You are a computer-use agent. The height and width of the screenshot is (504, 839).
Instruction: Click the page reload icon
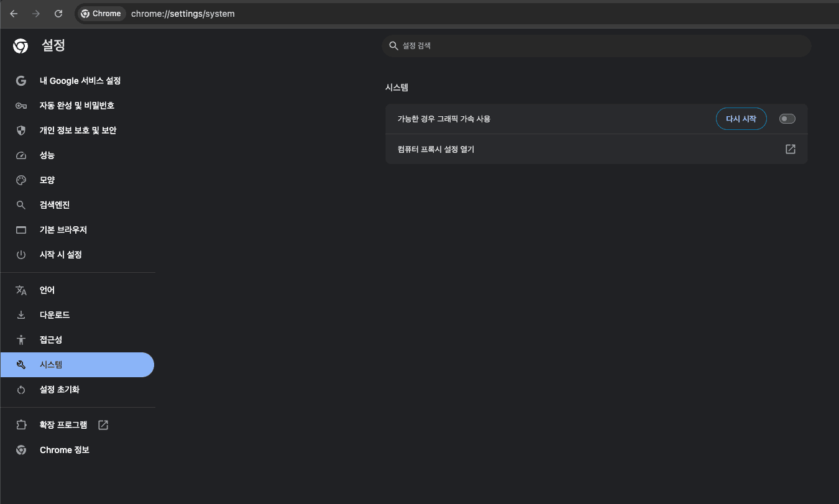tap(58, 14)
